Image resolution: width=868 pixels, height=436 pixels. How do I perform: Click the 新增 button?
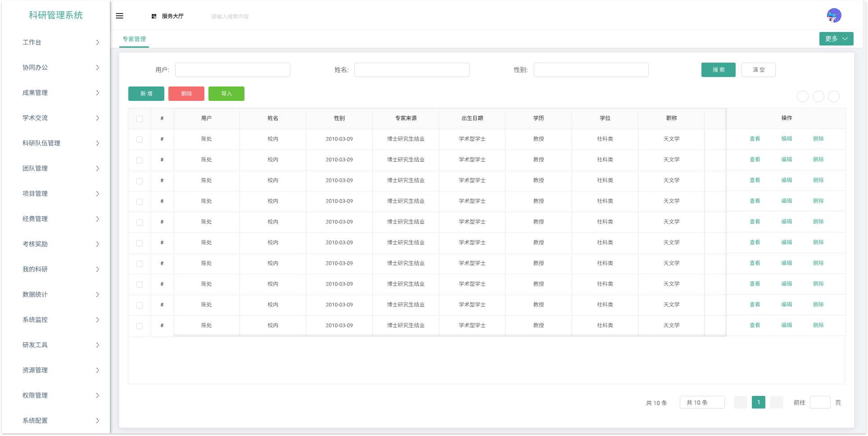pyautogui.click(x=146, y=94)
